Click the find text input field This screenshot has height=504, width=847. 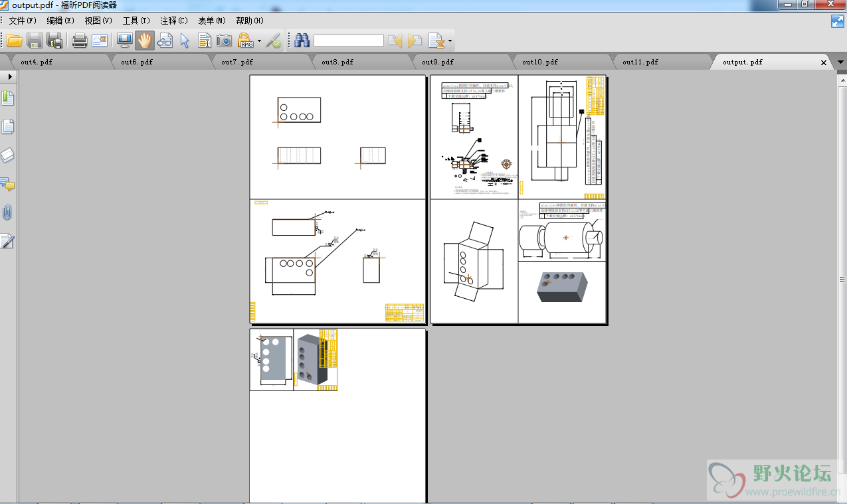click(349, 41)
